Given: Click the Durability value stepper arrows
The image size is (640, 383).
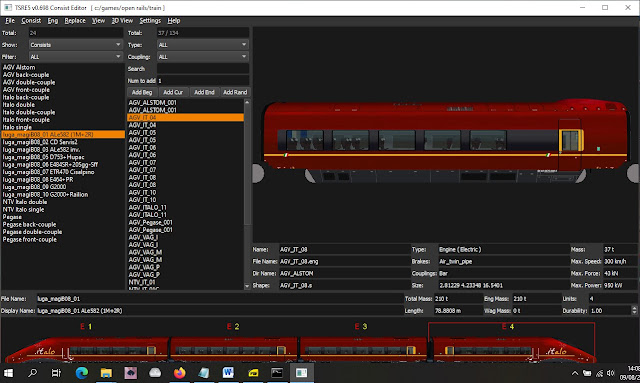Looking at the screenshot, I should click(x=634, y=310).
